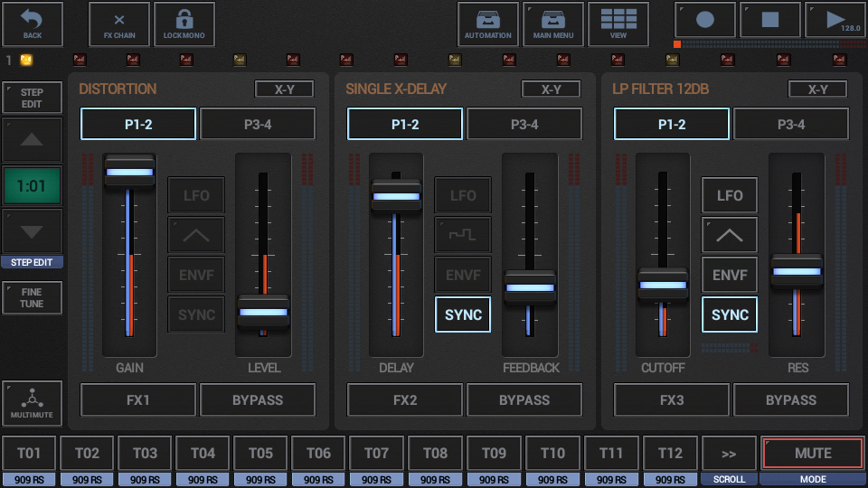
Task: Select track T05
Action: 260,454
